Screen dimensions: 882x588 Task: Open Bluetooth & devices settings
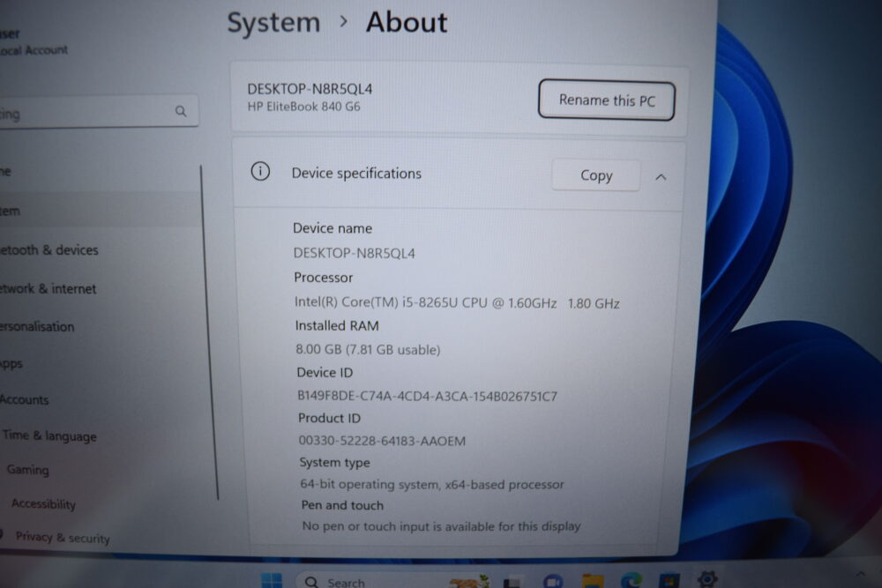click(x=49, y=250)
